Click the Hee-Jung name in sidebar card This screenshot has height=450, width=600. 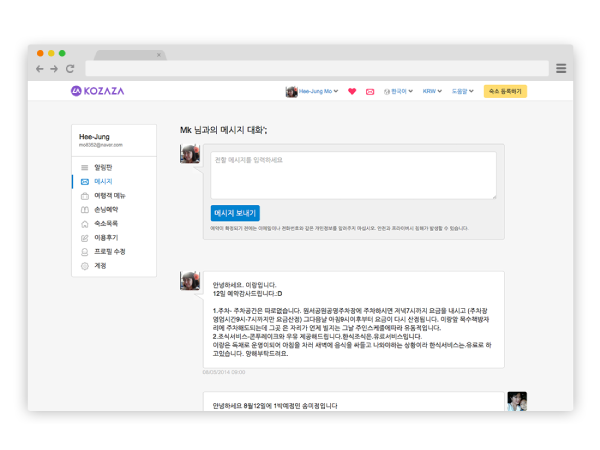pyautogui.click(x=94, y=137)
